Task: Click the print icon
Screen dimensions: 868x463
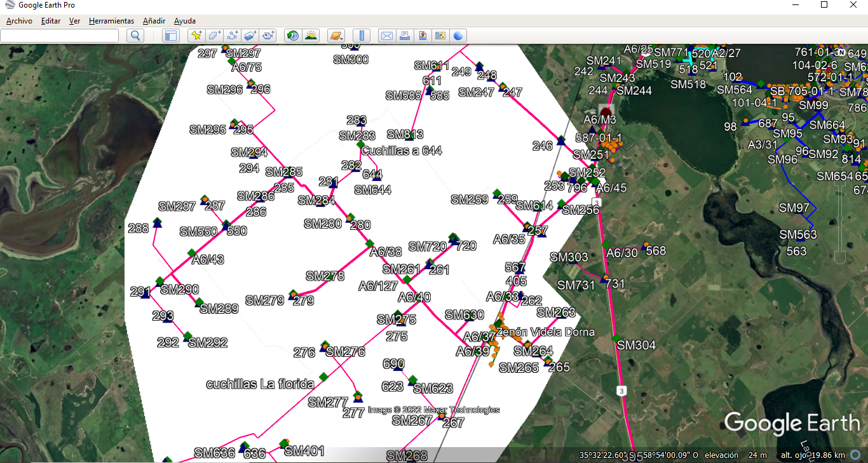Action: tap(403, 36)
